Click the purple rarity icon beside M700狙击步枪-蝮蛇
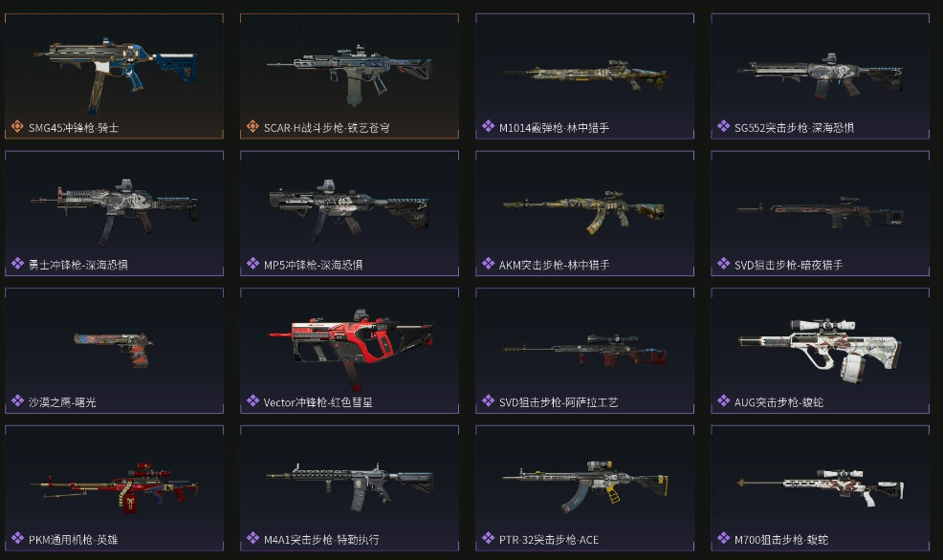Viewport: 943px width, 560px height. coord(723,538)
